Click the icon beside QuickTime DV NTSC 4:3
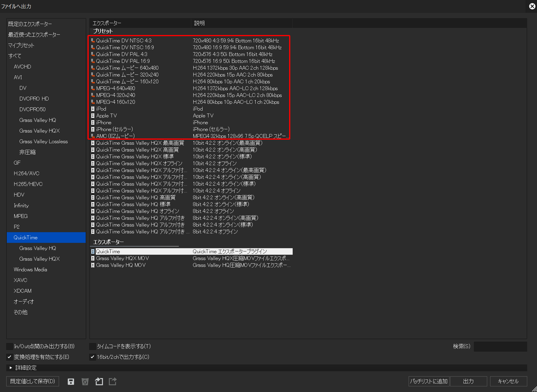 tap(93, 41)
